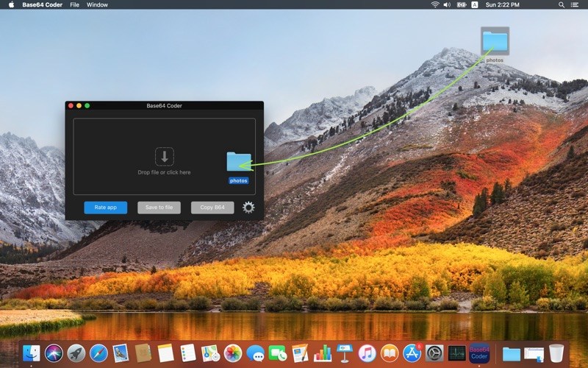Image resolution: width=588 pixels, height=368 pixels.
Task: Click the Copy B64 button
Action: (212, 208)
